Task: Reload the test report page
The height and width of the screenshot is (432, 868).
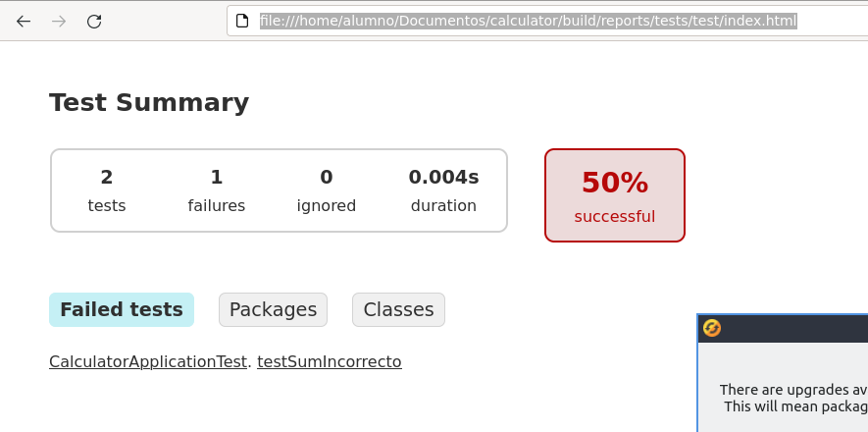Action: pyautogui.click(x=94, y=21)
